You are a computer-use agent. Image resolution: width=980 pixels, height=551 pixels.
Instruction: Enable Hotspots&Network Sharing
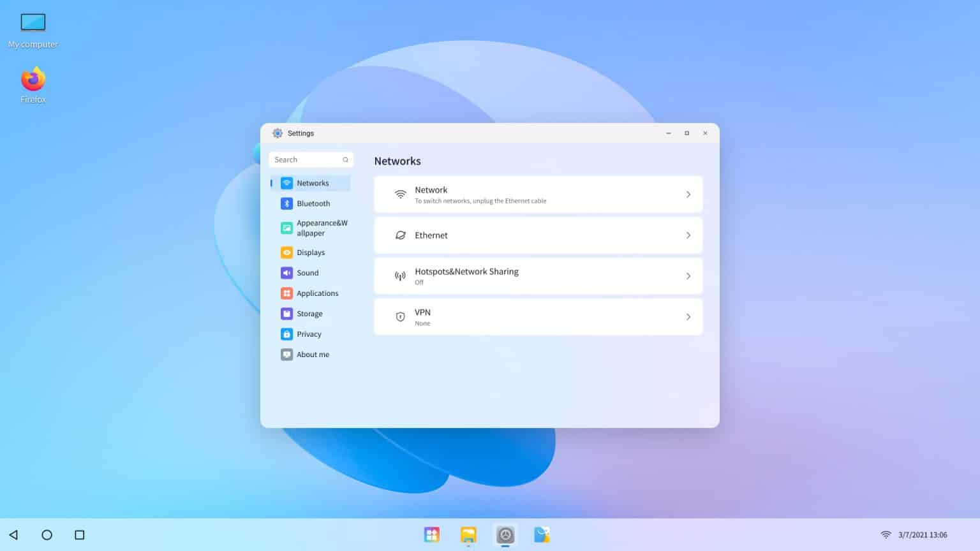(538, 275)
